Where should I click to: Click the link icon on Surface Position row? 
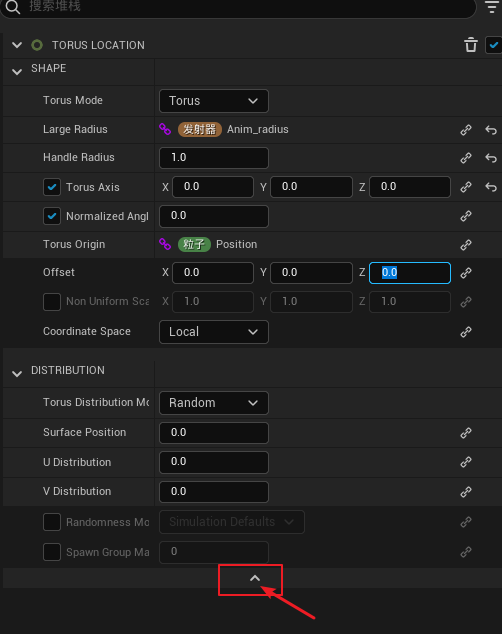(466, 433)
